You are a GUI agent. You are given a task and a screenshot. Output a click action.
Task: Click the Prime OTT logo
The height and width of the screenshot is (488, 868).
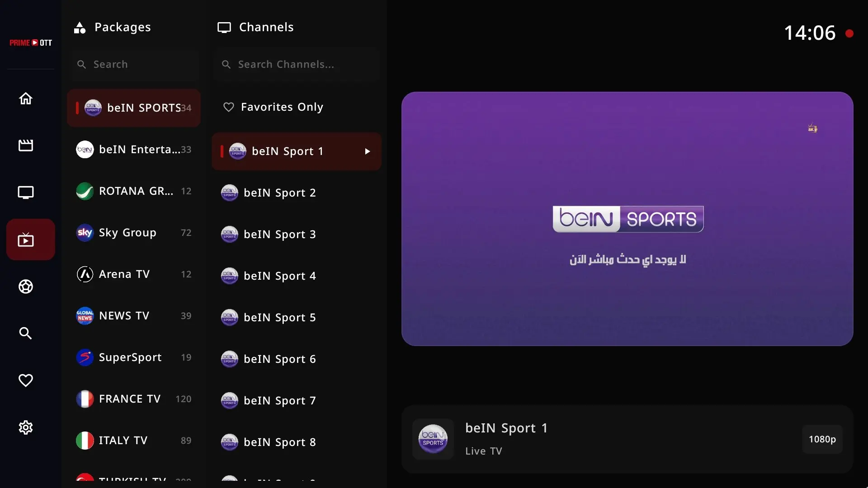point(31,43)
